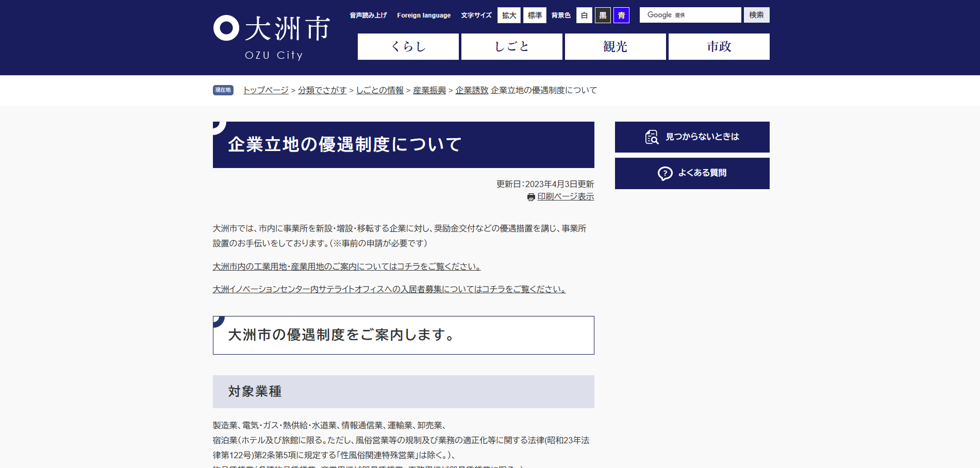
Task: Click the 背景色 label
Action: point(561,15)
